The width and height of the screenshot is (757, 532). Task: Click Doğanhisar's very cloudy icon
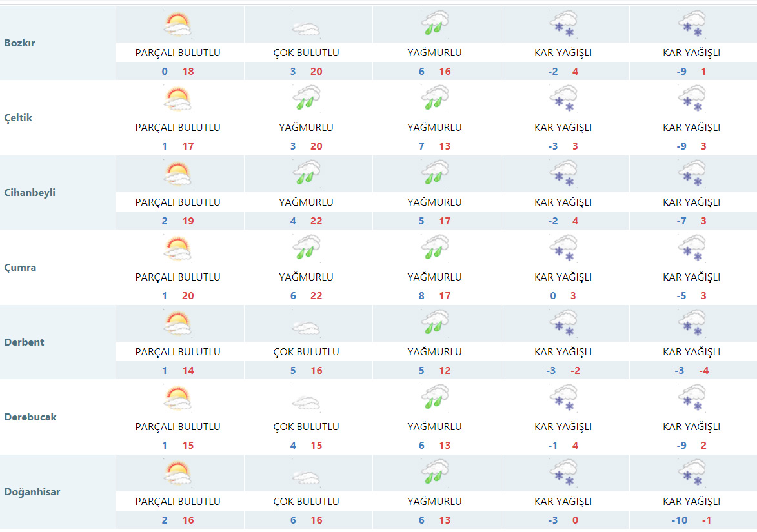305,477
